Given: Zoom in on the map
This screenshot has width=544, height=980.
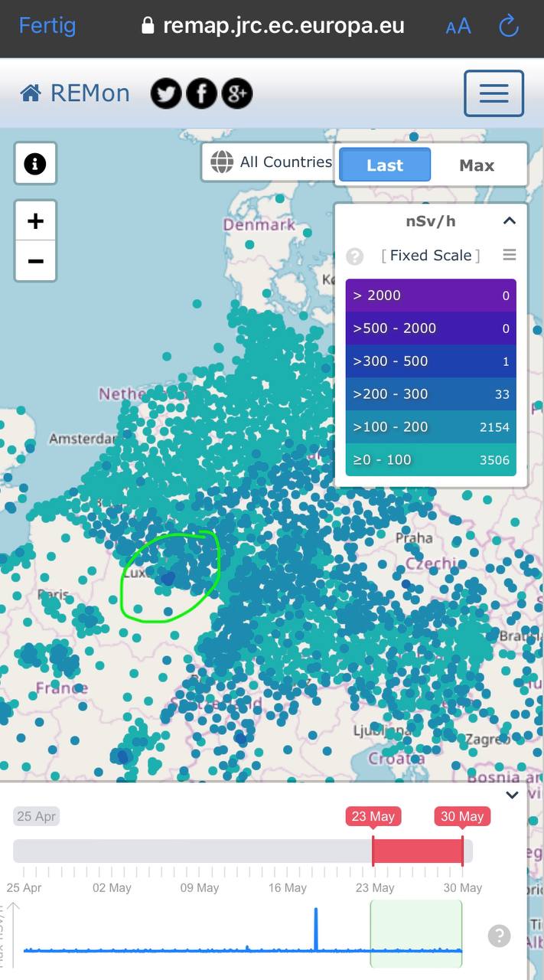Looking at the screenshot, I should coord(35,222).
